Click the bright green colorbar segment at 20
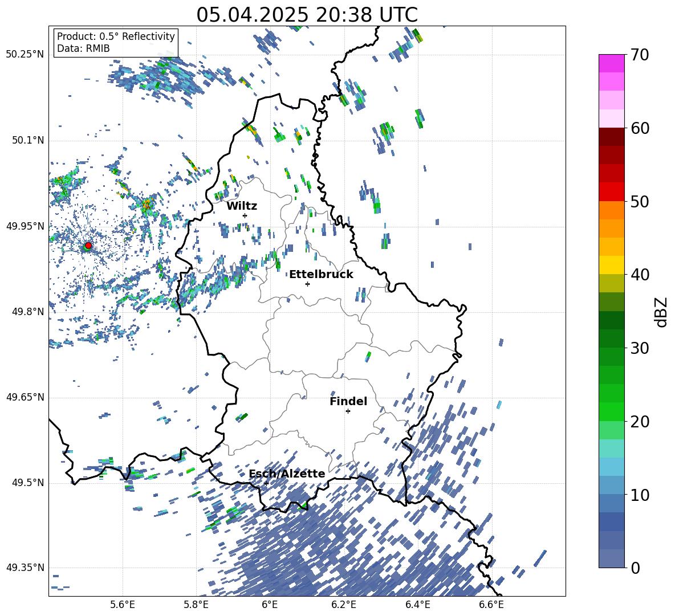The height and width of the screenshot is (616, 675). tap(611, 411)
